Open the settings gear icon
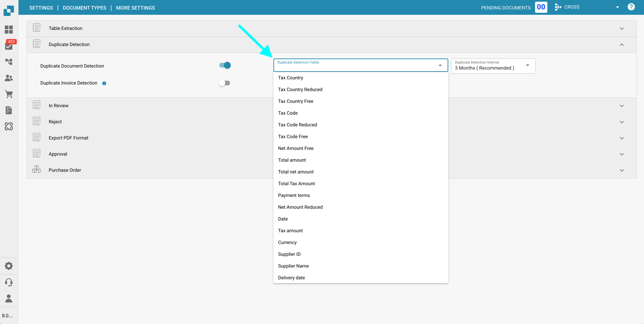The height and width of the screenshot is (324, 644). pos(9,266)
